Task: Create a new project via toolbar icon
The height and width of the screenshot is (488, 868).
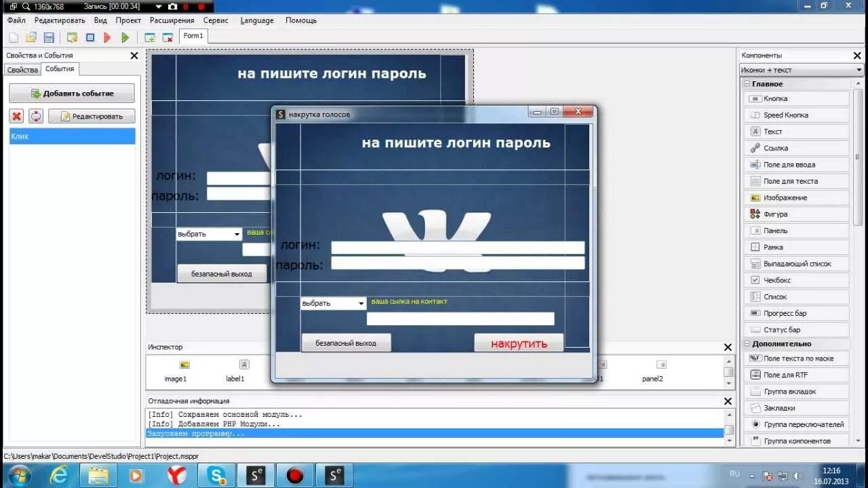Action: (x=13, y=37)
